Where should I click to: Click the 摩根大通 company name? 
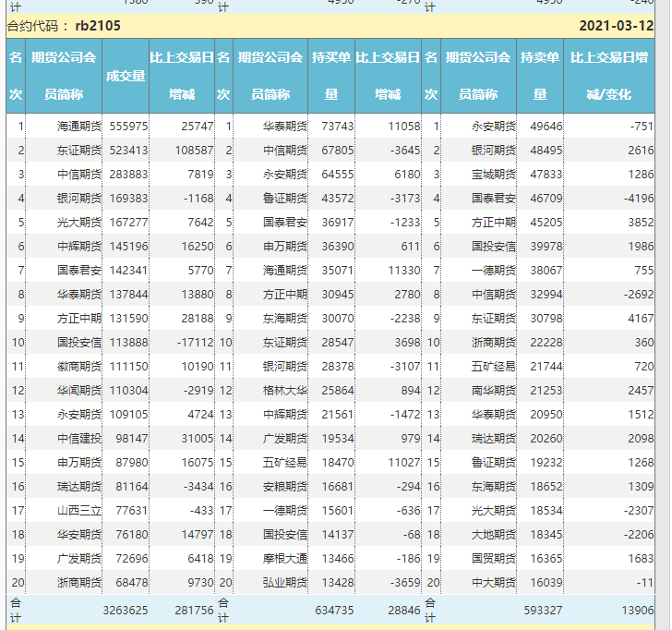click(285, 558)
